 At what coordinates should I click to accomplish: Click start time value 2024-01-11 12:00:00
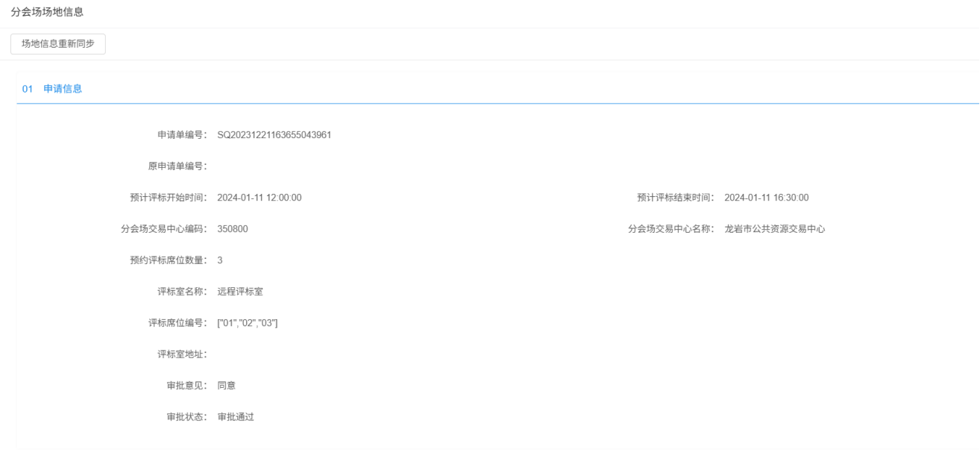click(259, 198)
